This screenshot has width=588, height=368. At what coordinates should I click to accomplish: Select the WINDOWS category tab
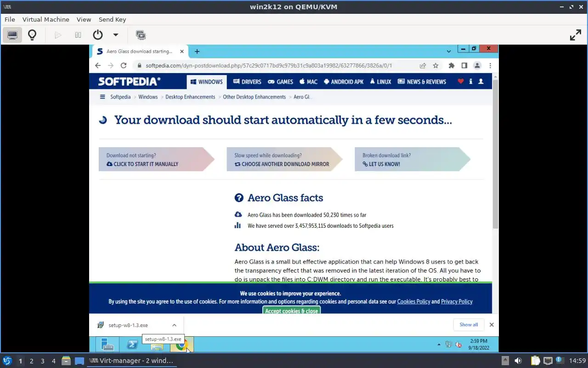click(x=207, y=82)
